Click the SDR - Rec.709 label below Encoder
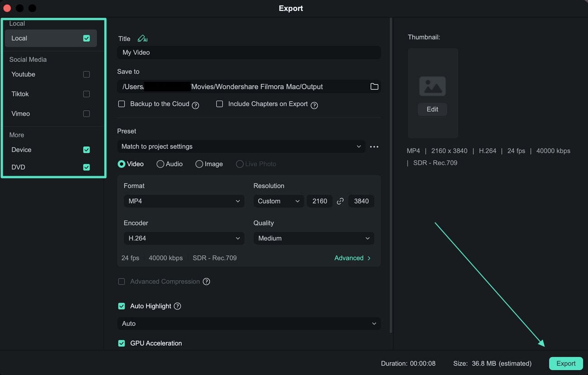The image size is (588, 375). pyautogui.click(x=214, y=258)
